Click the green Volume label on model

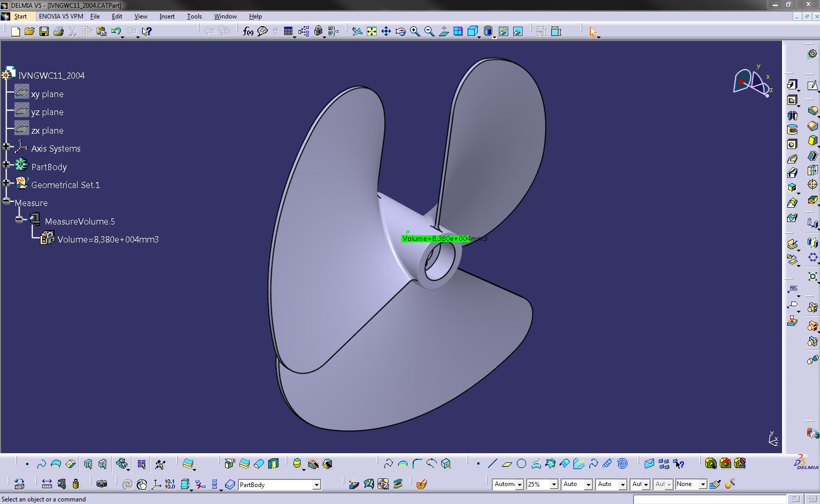click(436, 238)
